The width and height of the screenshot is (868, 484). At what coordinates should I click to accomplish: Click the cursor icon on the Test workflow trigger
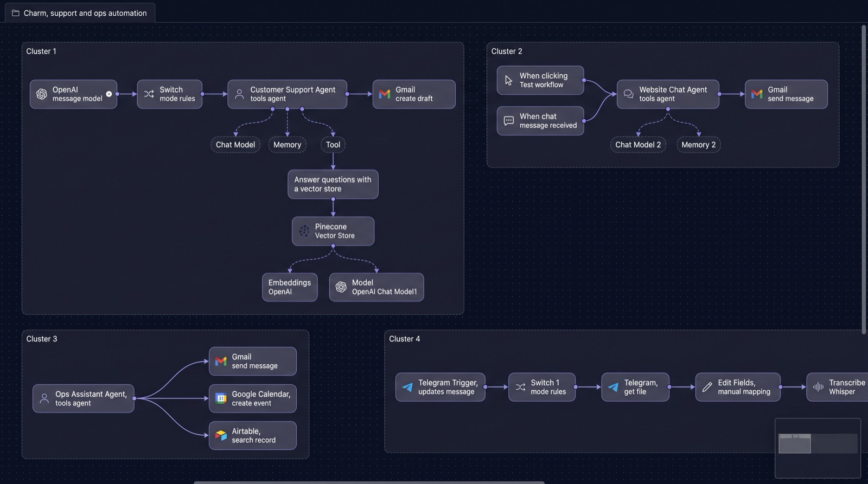point(508,80)
